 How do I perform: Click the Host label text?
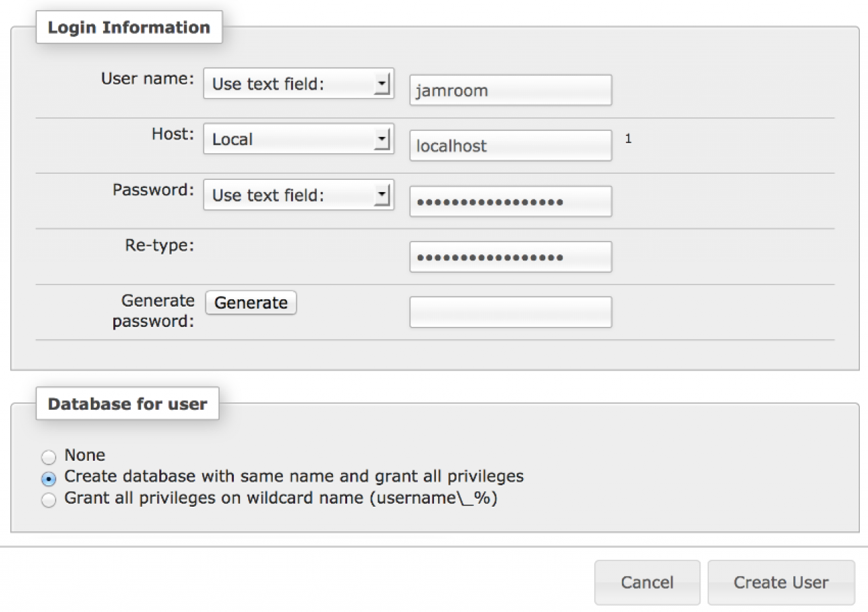[173, 134]
